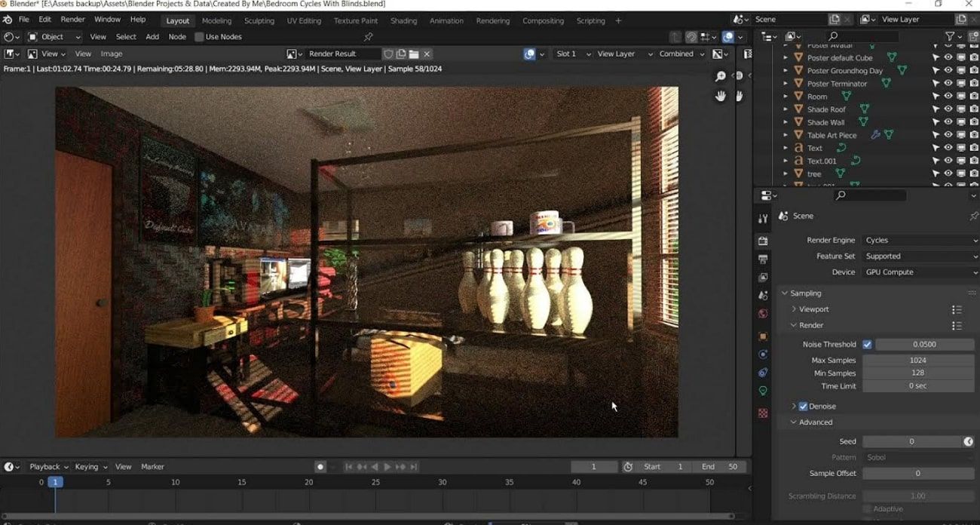
Task: Hide the Shade Roof object in viewport
Action: coord(948,109)
